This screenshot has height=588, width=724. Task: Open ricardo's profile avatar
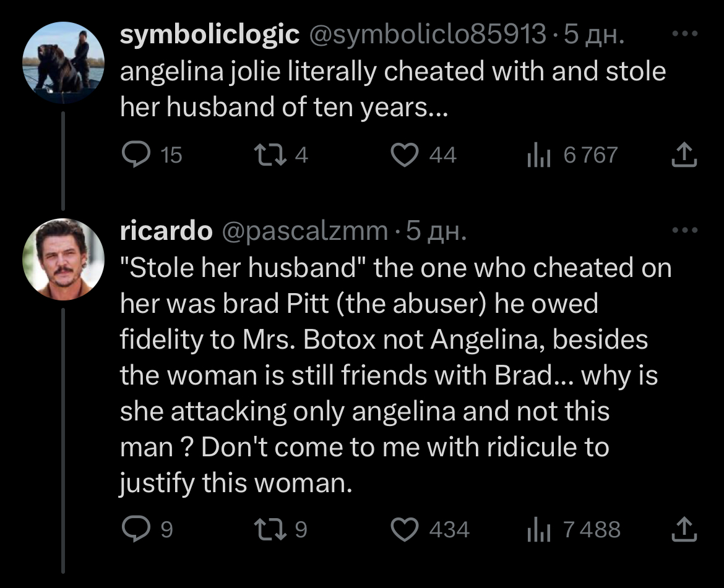point(64,259)
